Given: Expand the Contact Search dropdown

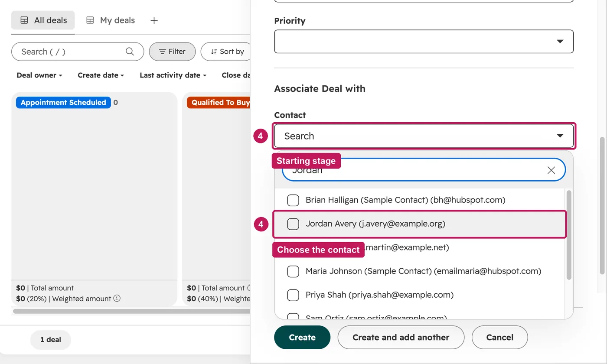Looking at the screenshot, I should tap(424, 136).
